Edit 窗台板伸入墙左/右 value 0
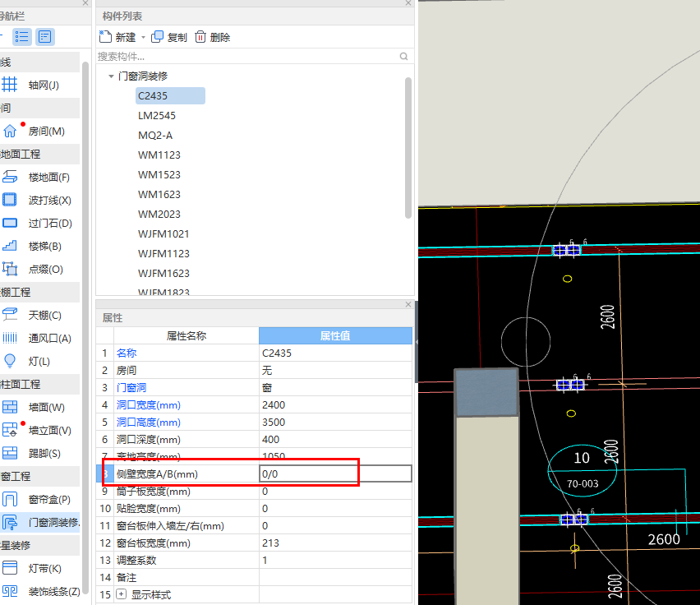This screenshot has width=700, height=605. point(335,525)
